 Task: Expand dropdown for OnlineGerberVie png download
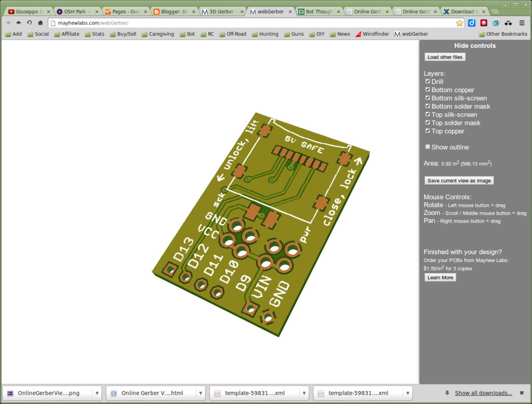tap(97, 393)
